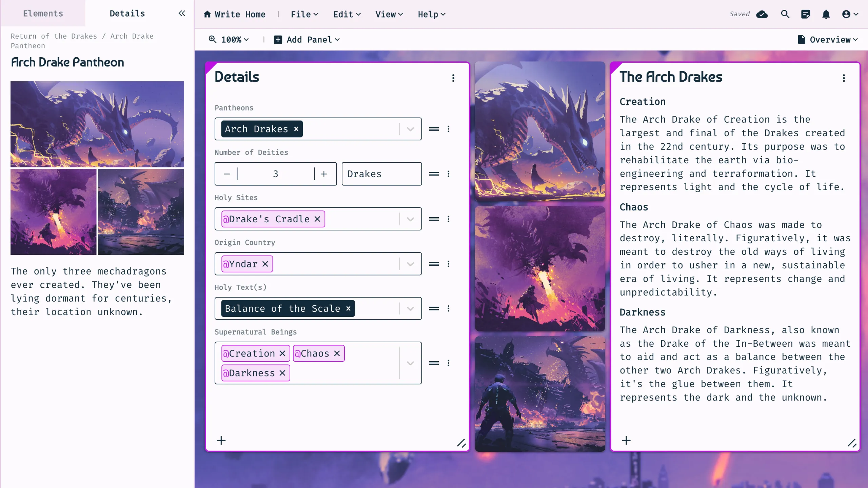Open the Add Panel button

coord(307,40)
